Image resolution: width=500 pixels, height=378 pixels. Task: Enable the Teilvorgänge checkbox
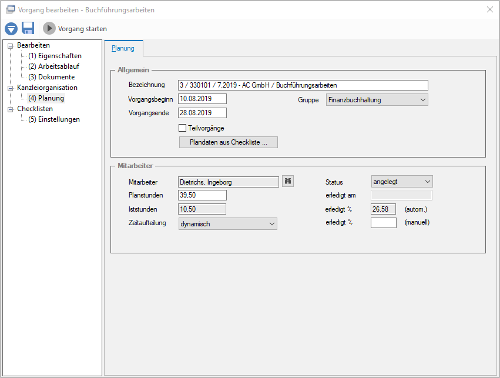[x=182, y=128]
